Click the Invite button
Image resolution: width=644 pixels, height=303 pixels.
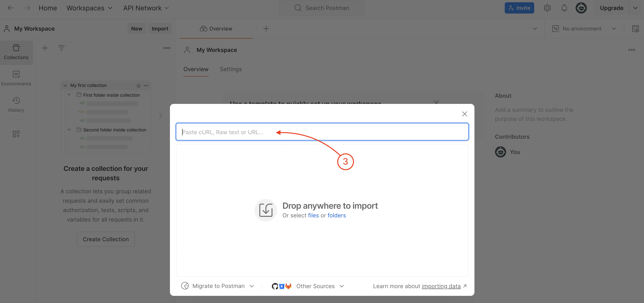[x=519, y=8]
